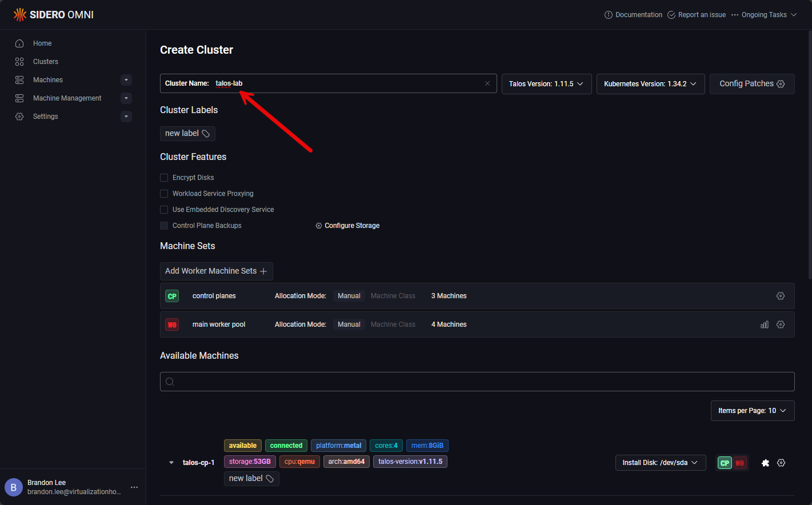The image size is (812, 505).
Task: Enable the Encrypt Disks checkbox
Action: coord(164,178)
